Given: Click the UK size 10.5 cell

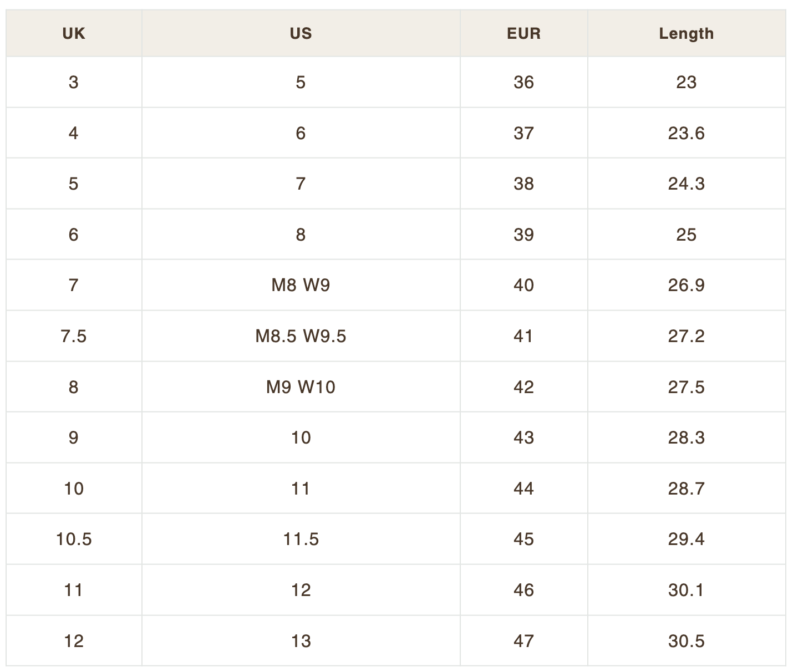Looking at the screenshot, I should pyautogui.click(x=74, y=539).
